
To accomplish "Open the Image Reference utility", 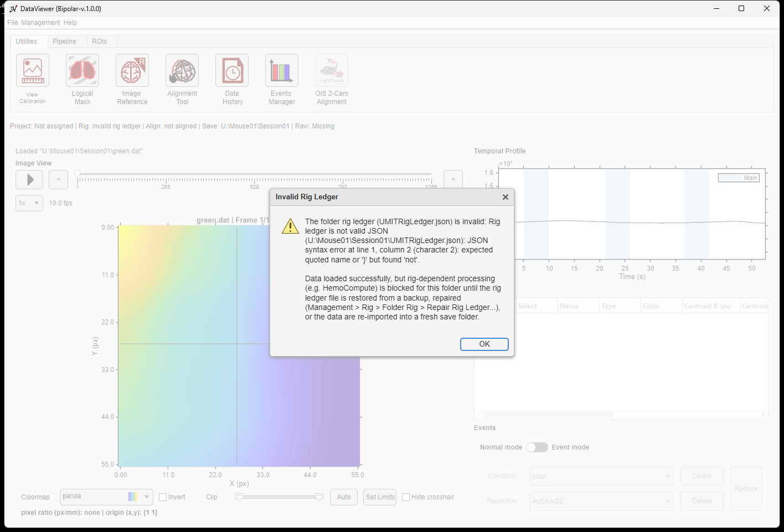I will pos(132,70).
